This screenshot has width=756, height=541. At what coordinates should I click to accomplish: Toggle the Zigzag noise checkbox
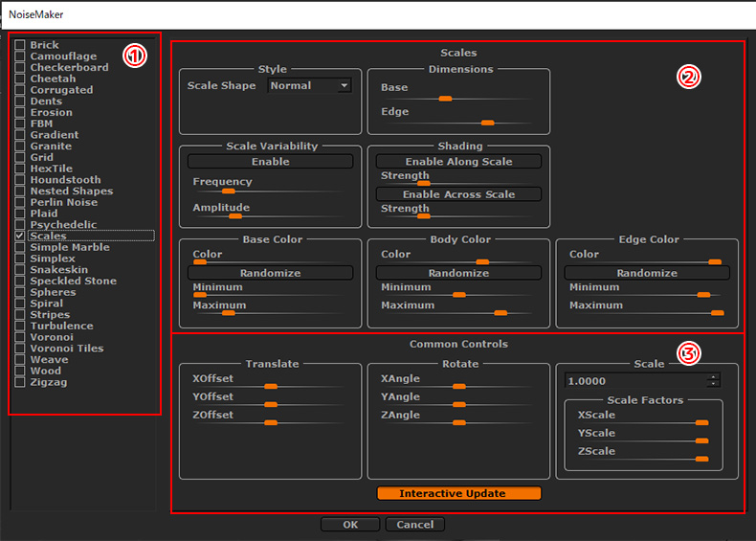coord(20,382)
